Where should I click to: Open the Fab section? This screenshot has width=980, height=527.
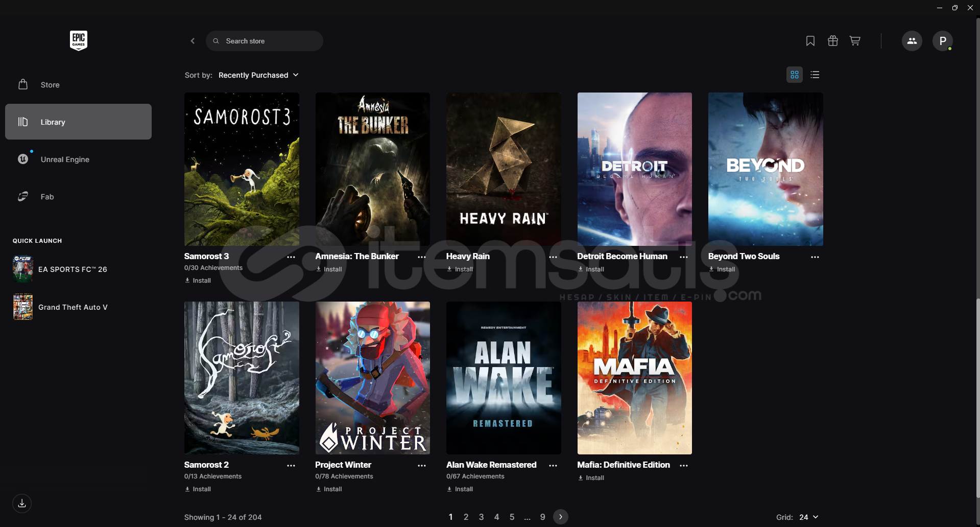pyautogui.click(x=78, y=197)
